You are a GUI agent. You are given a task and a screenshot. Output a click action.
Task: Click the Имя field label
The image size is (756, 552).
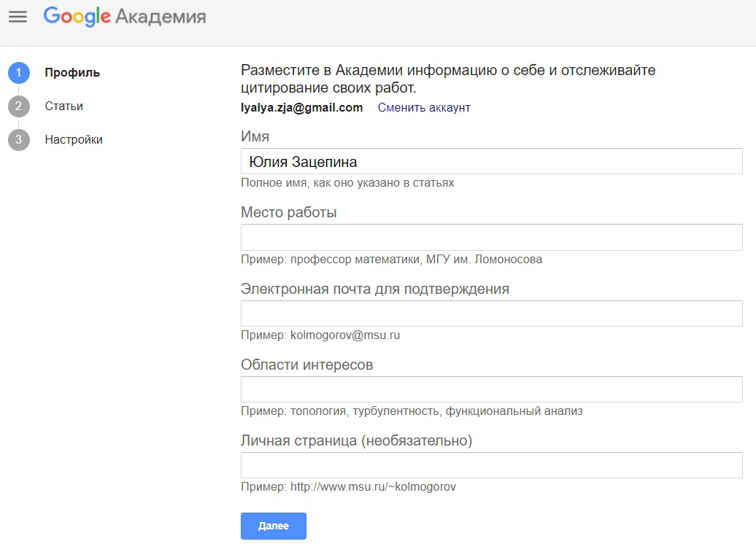[255, 136]
